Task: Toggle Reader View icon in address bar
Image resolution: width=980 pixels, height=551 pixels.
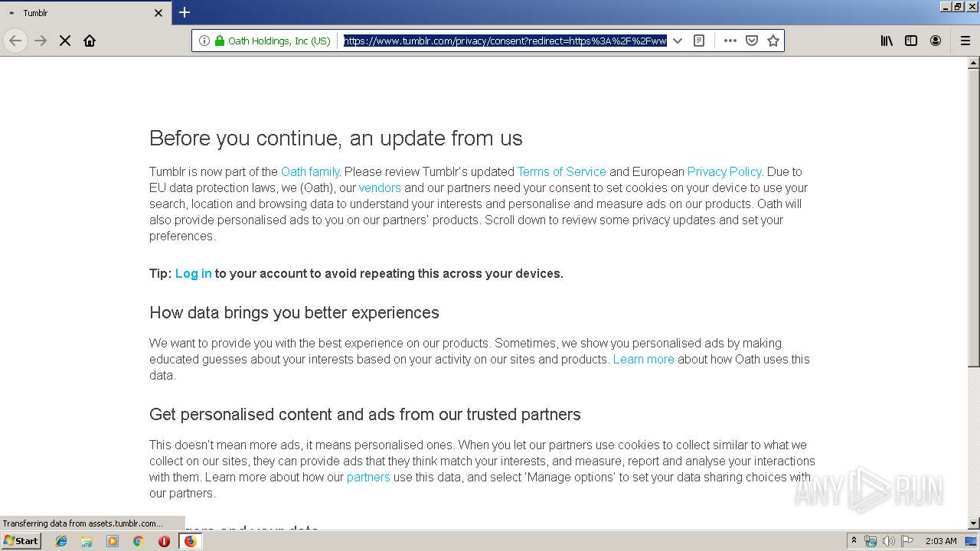Action: (x=699, y=41)
